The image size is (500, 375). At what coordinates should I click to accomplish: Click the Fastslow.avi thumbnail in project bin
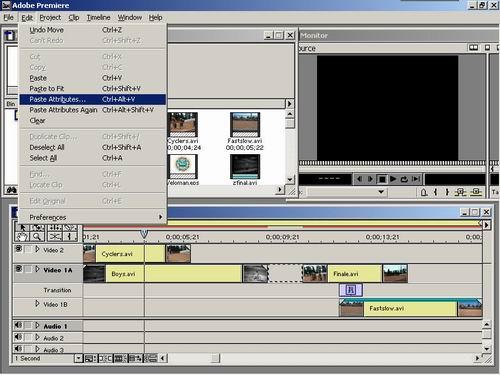[245, 125]
